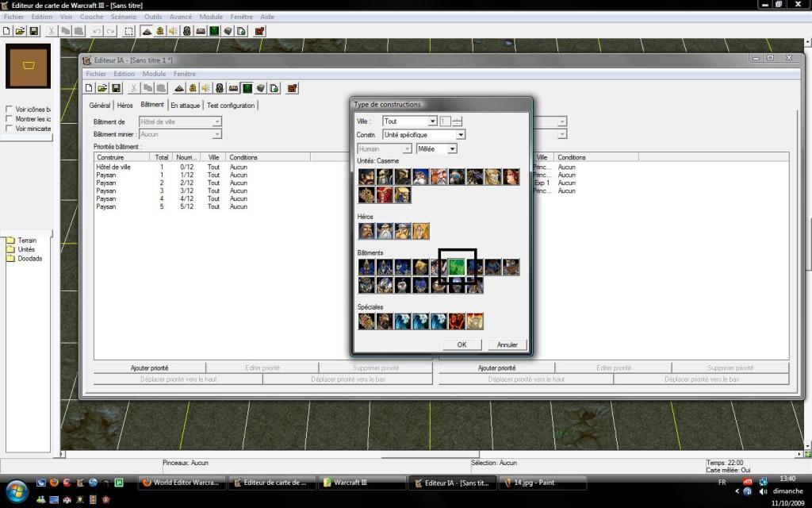Click Sound editor icon in Editeur IA toolbar

pos(206,88)
